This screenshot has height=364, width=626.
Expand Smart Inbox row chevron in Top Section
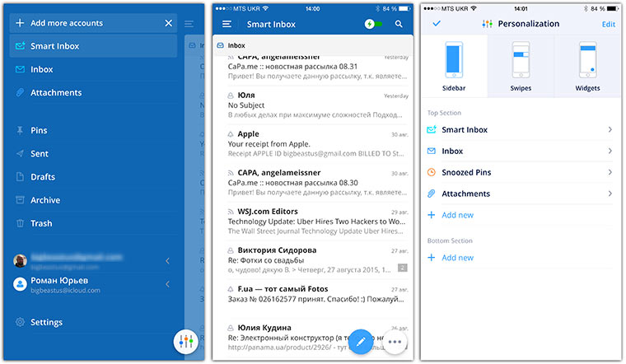pyautogui.click(x=610, y=129)
